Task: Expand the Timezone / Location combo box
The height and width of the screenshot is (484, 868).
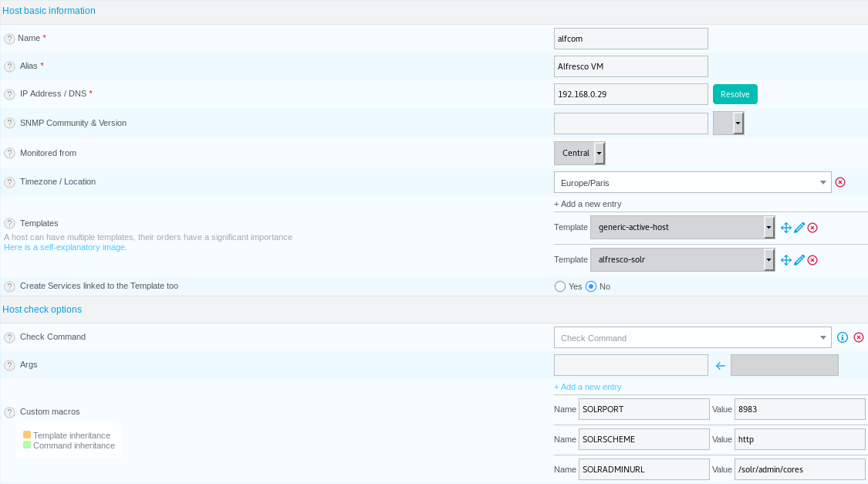Action: pyautogui.click(x=692, y=183)
